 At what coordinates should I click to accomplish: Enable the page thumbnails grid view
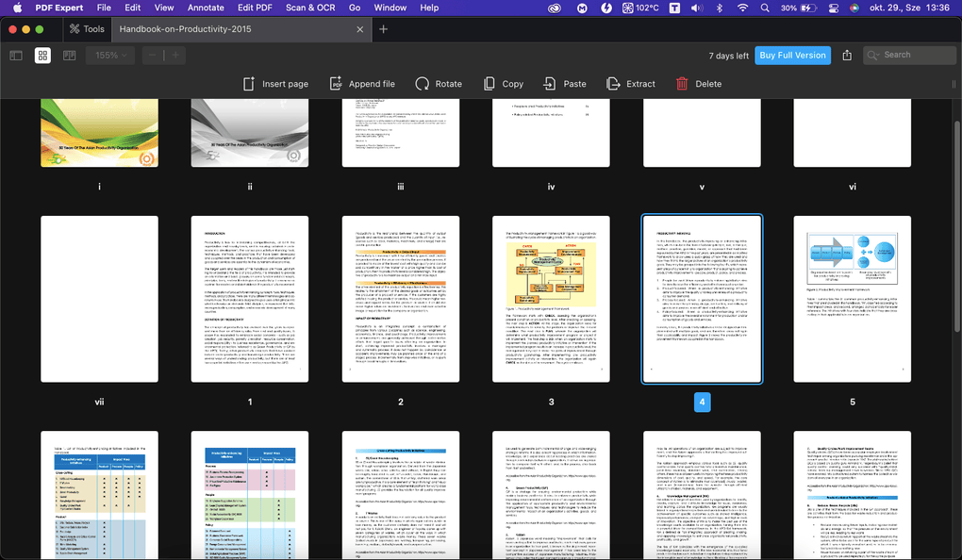[x=42, y=55]
